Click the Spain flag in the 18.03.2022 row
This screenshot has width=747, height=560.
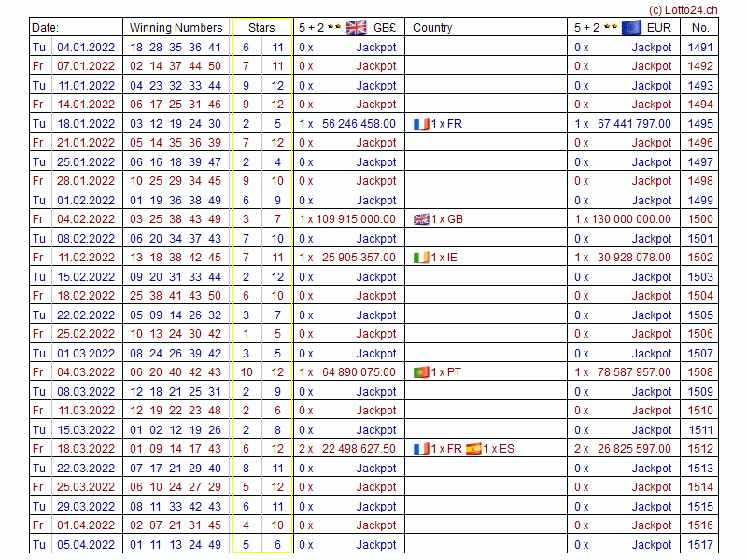click(473, 449)
